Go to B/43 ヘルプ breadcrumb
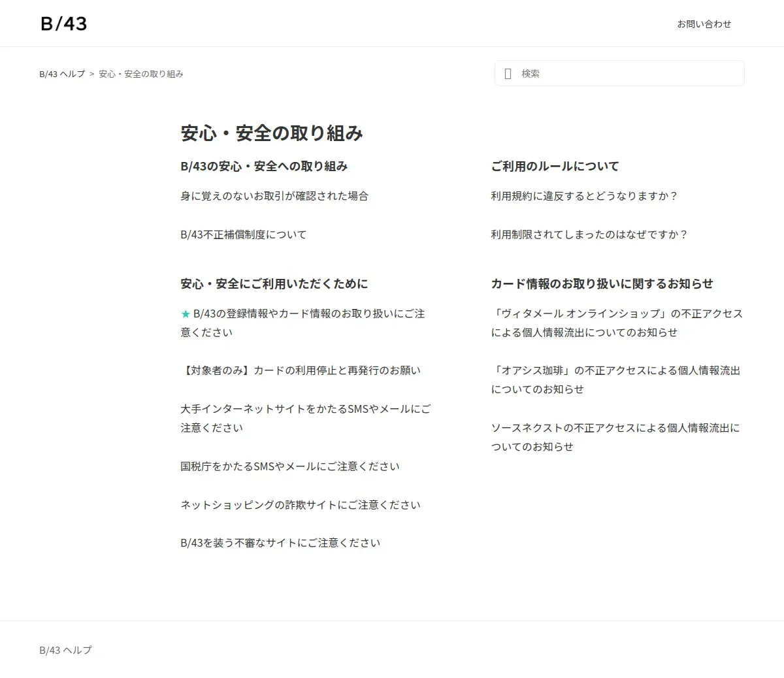The width and height of the screenshot is (784, 678). 62,74
